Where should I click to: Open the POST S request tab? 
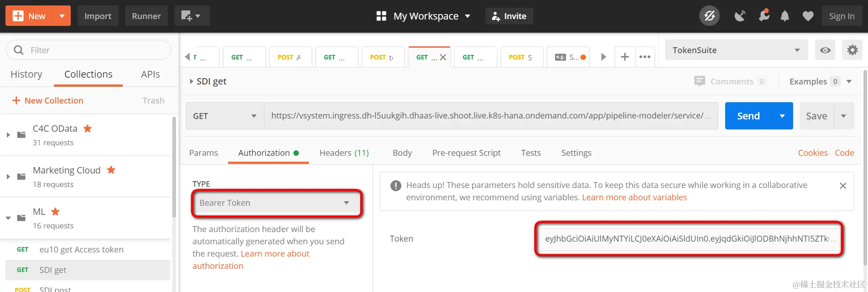(522, 57)
